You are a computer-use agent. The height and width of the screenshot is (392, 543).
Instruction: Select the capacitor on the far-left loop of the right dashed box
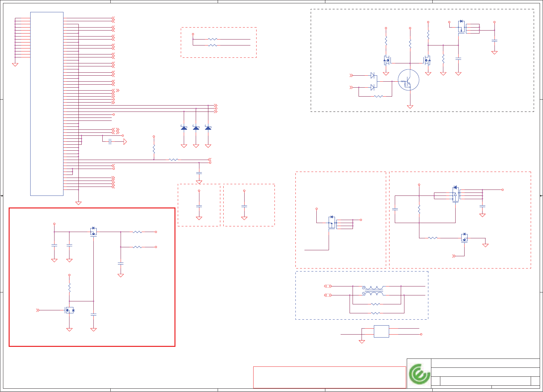point(395,209)
